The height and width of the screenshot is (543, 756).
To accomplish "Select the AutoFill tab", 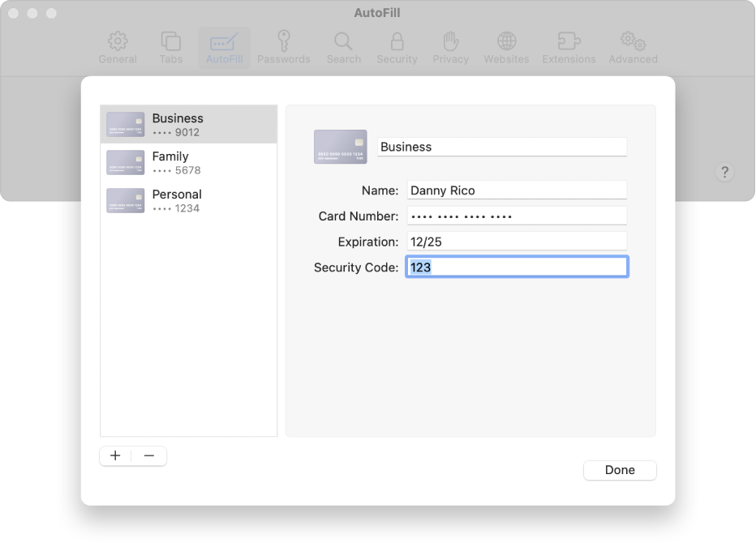I will click(224, 48).
